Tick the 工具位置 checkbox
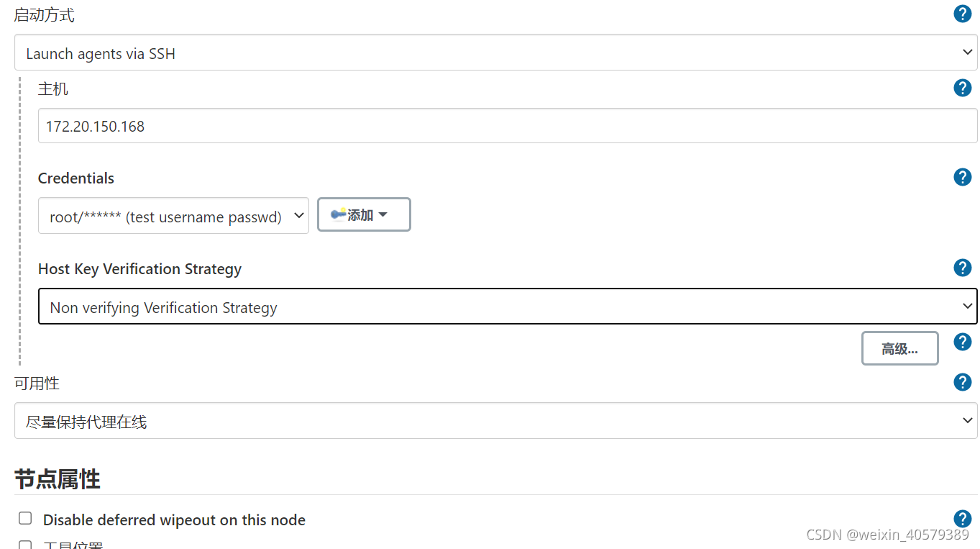Image resolution: width=980 pixels, height=549 pixels. click(25, 545)
